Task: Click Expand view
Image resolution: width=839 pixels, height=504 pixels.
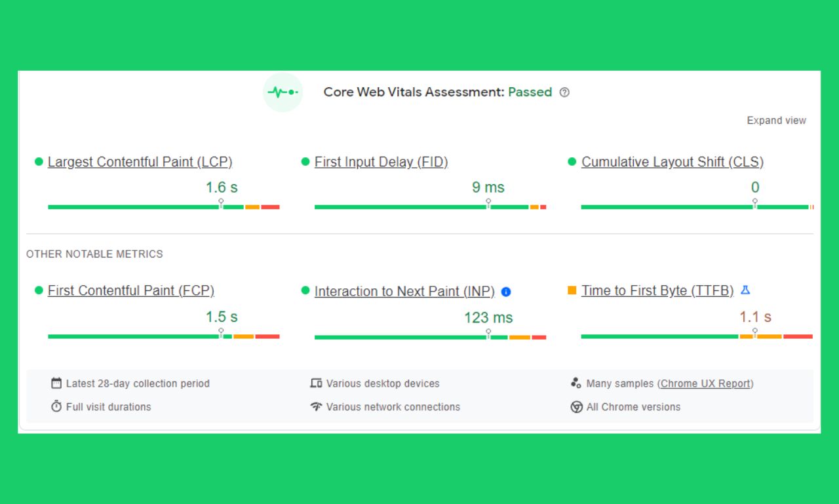Action: [776, 121]
